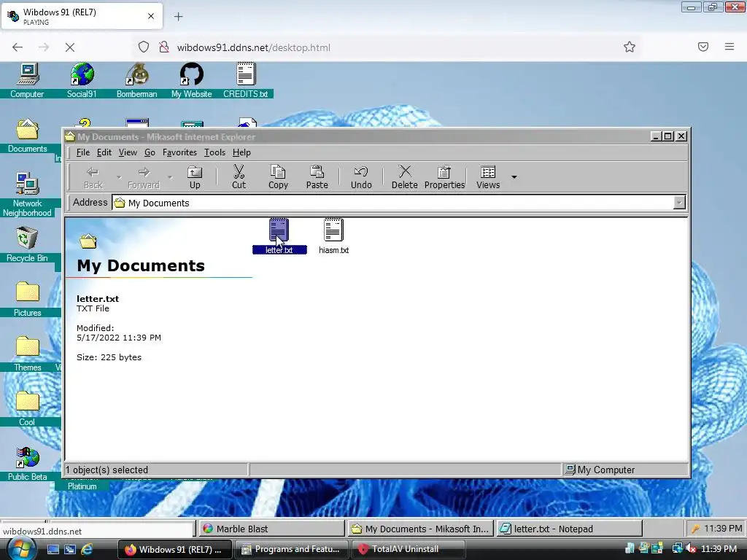Open Properties from the toolbar
Viewport: 747px width, 560px height.
[x=444, y=177]
